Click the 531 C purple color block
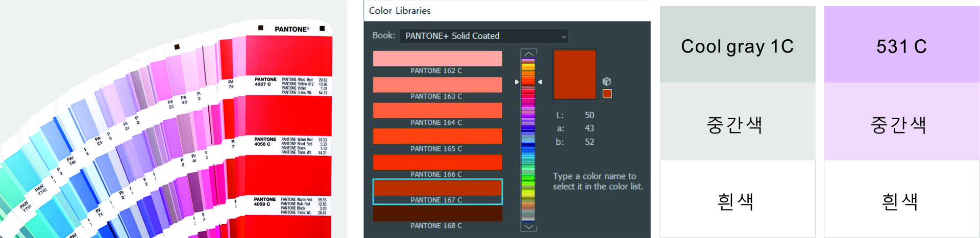 [x=901, y=45]
